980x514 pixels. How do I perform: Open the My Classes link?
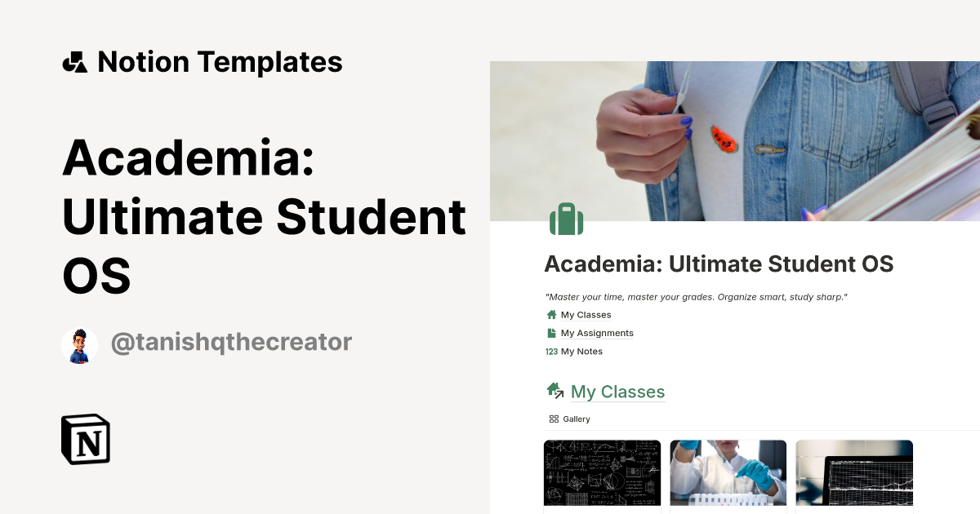coord(586,314)
